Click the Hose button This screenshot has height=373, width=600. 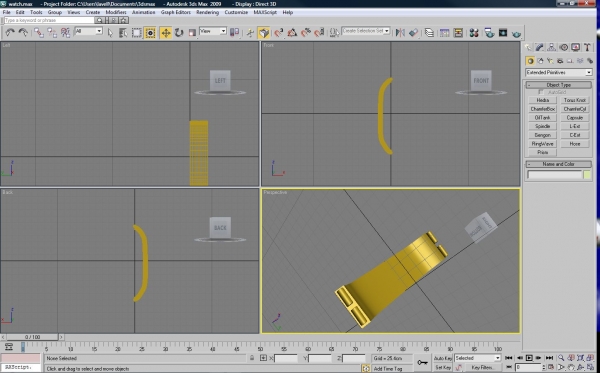(575, 144)
